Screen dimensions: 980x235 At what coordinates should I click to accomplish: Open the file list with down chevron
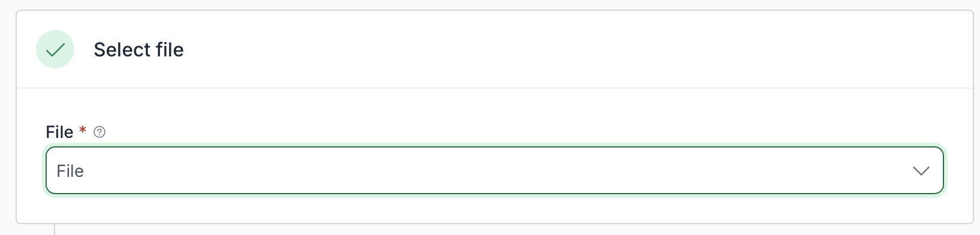click(921, 171)
